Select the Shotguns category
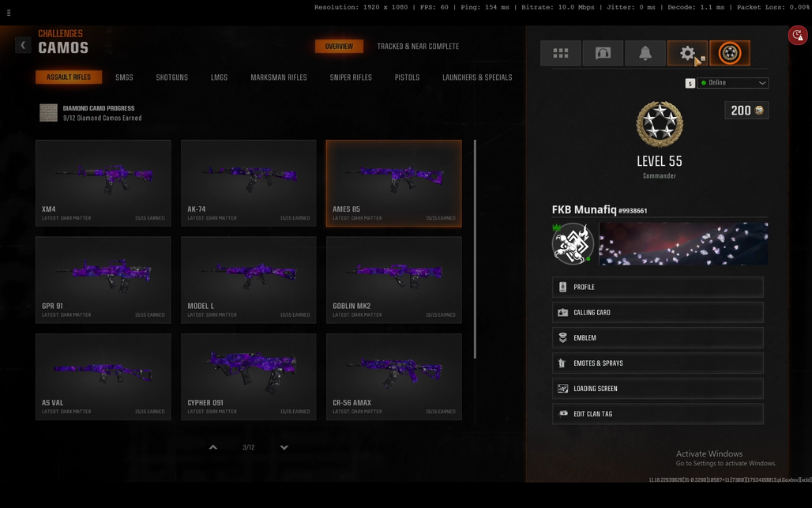812x508 pixels. 172,77
